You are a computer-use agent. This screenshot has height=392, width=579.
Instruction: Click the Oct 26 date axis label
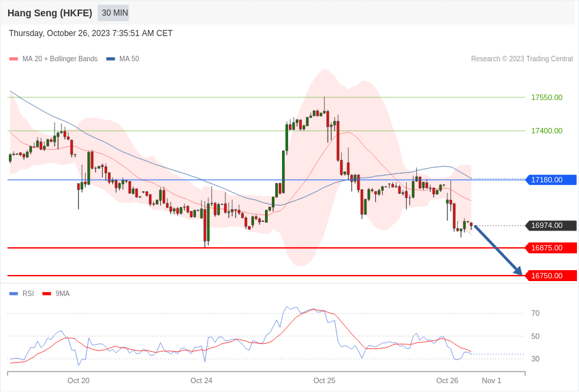(x=447, y=380)
